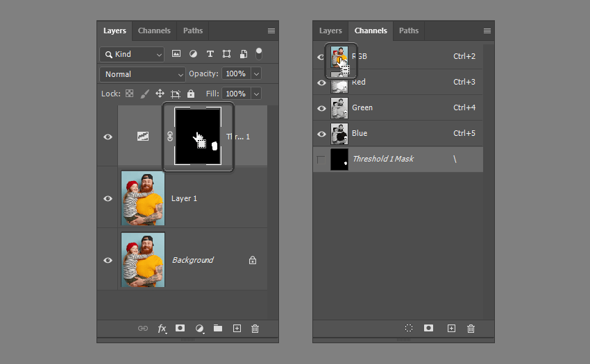Hide the Background layer
Screen dimensions: 590x364
click(x=108, y=260)
